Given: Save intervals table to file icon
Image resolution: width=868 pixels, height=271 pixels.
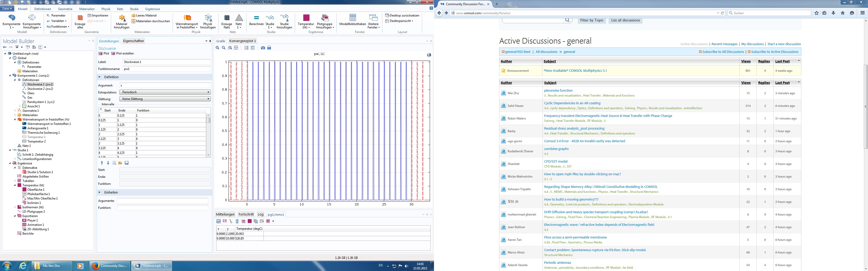Looking at the screenshot, I should [127, 163].
